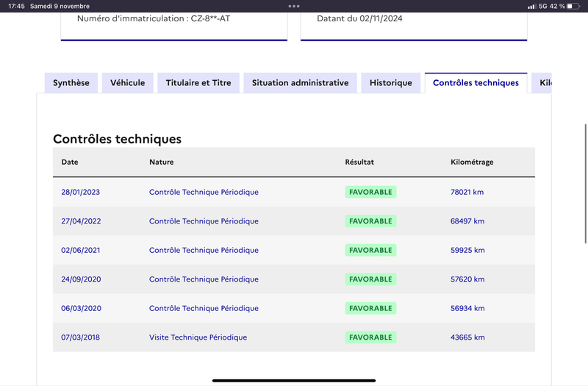Click 'Contrôle Technique Périodique' in 28/01/2023 row
588x386 pixels.
tap(204, 192)
